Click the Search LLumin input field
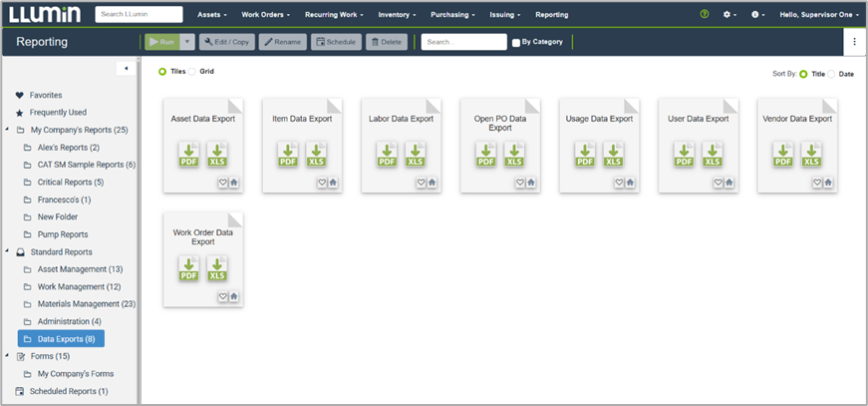868x406 pixels. click(139, 15)
